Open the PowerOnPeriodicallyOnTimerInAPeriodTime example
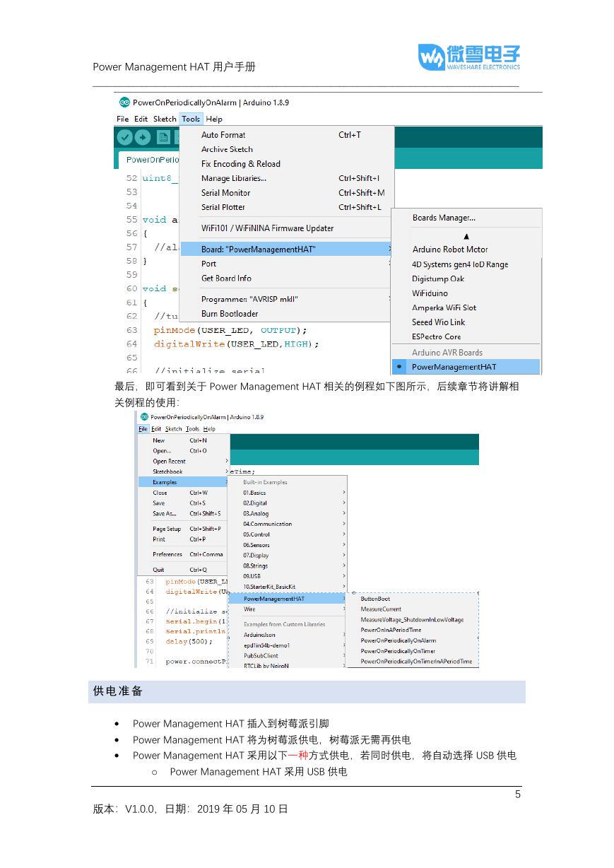614x868 pixels. tap(413, 662)
